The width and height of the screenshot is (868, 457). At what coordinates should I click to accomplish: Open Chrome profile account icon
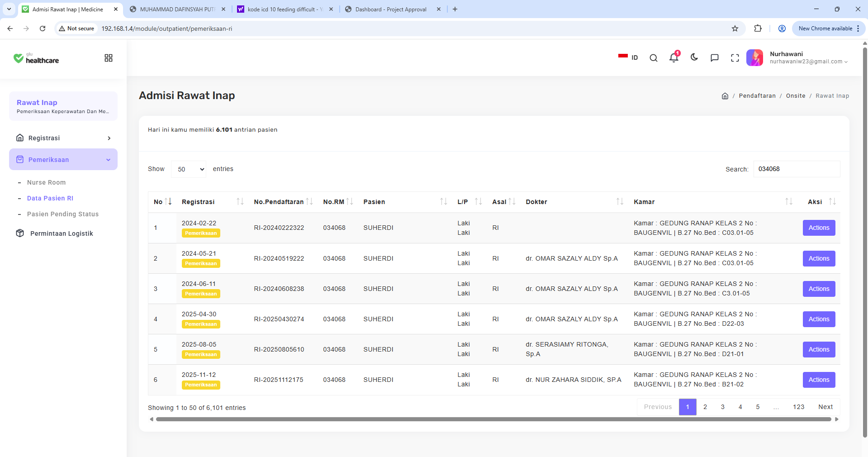pos(782,29)
